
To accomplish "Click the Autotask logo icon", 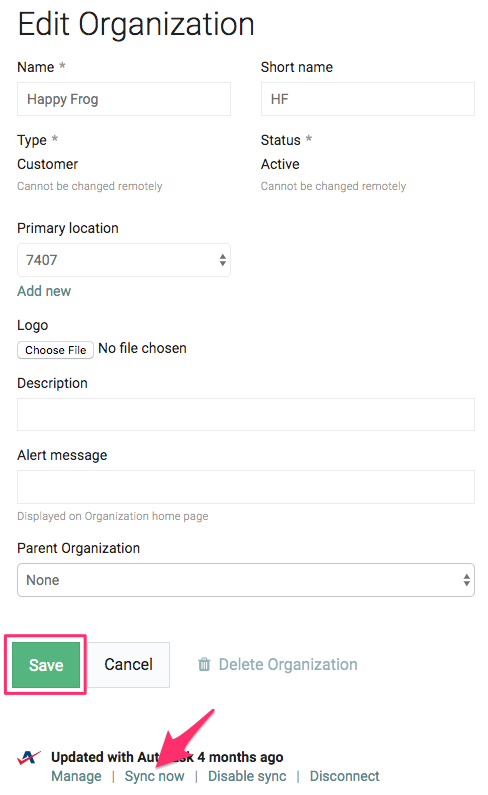I will [28, 757].
